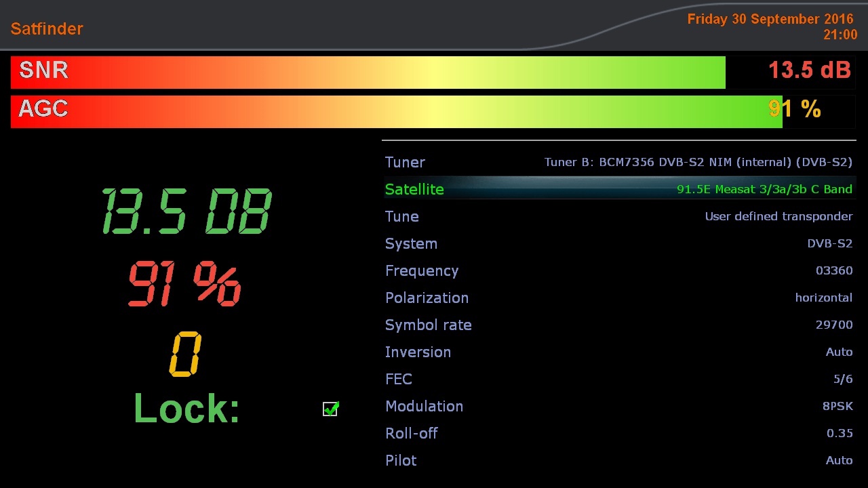Change the Pilot Auto setting

[618, 460]
